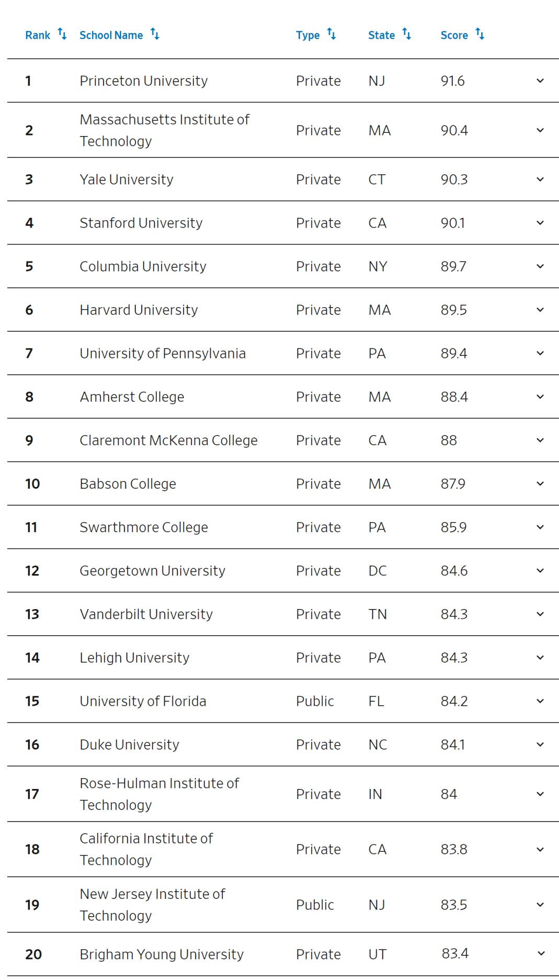559x980 pixels.
Task: Open the University of Florida row details
Action: tap(540, 701)
